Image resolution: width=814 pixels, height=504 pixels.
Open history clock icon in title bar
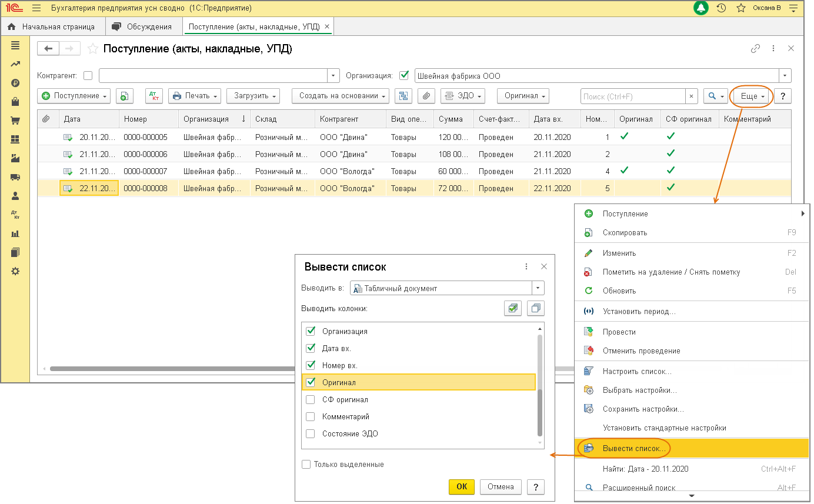721,8
